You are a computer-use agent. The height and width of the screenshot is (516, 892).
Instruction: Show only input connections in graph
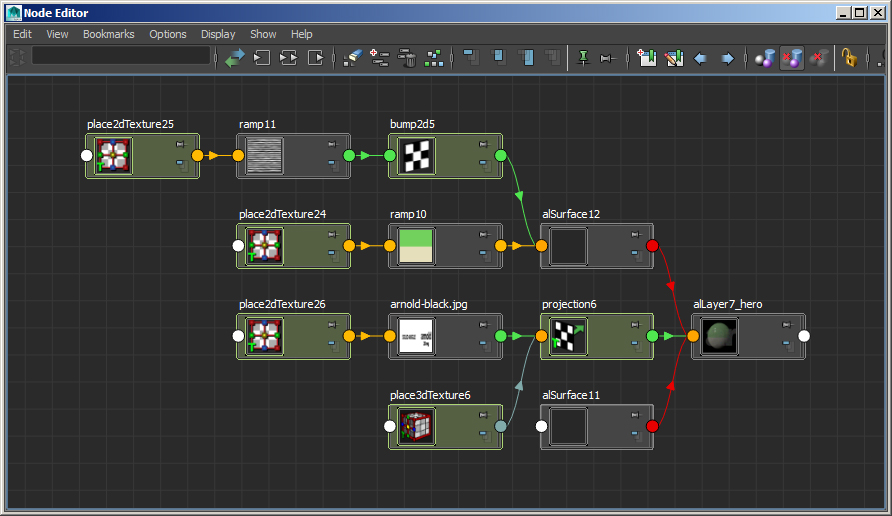pos(262,58)
